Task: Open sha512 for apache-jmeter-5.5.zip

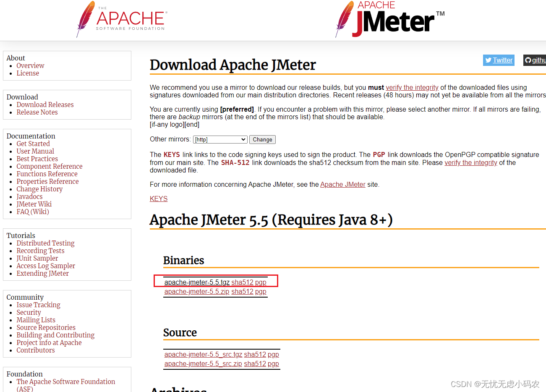Action: click(242, 291)
